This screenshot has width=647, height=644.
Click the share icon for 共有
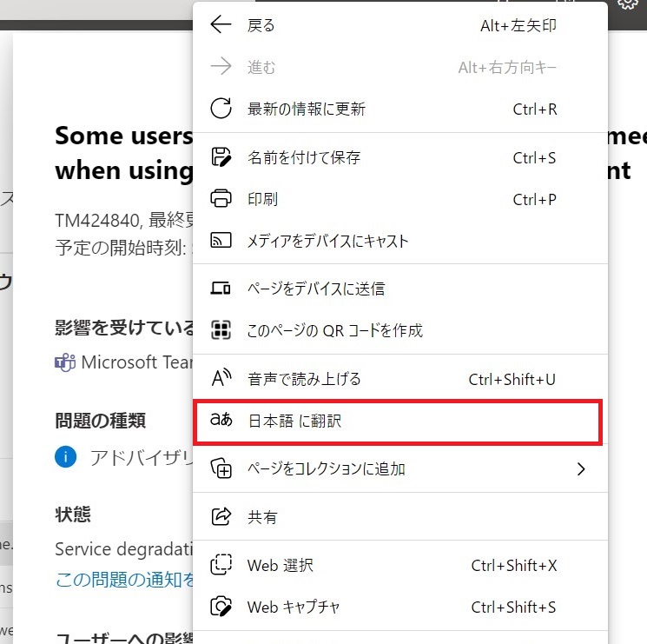tap(221, 517)
